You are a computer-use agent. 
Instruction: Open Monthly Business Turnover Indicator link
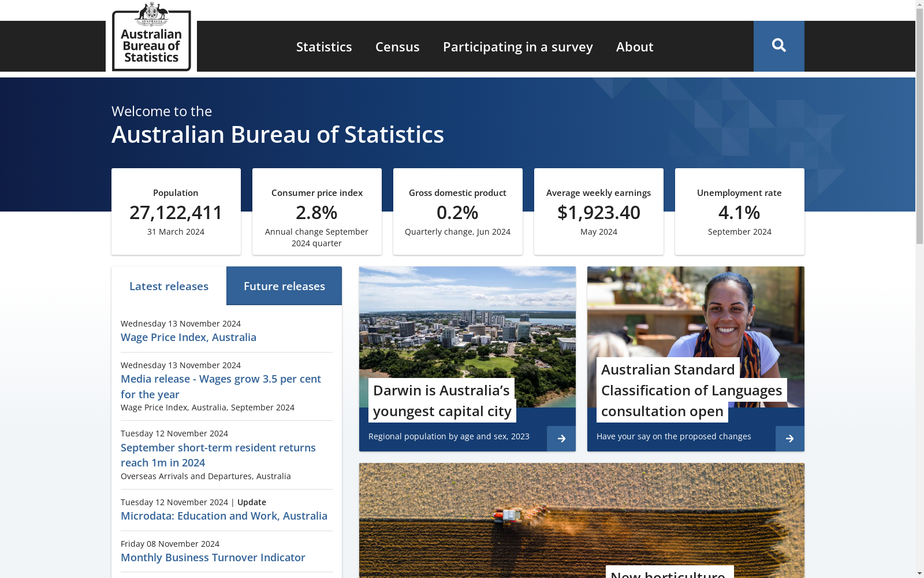[213, 558]
